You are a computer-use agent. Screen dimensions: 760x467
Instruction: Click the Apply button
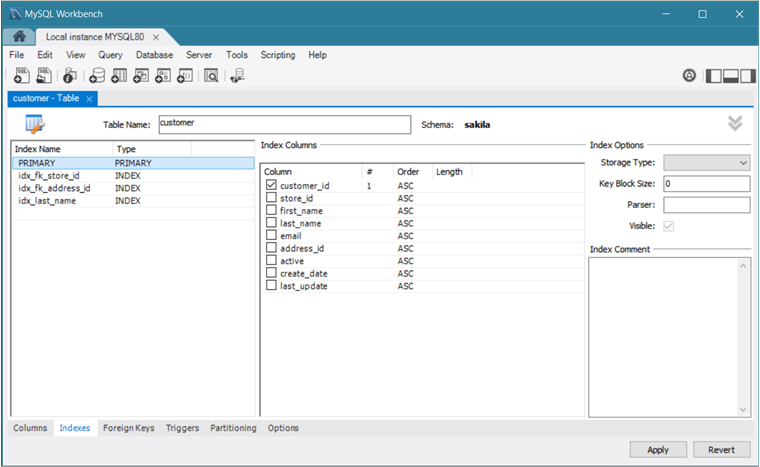pos(657,449)
